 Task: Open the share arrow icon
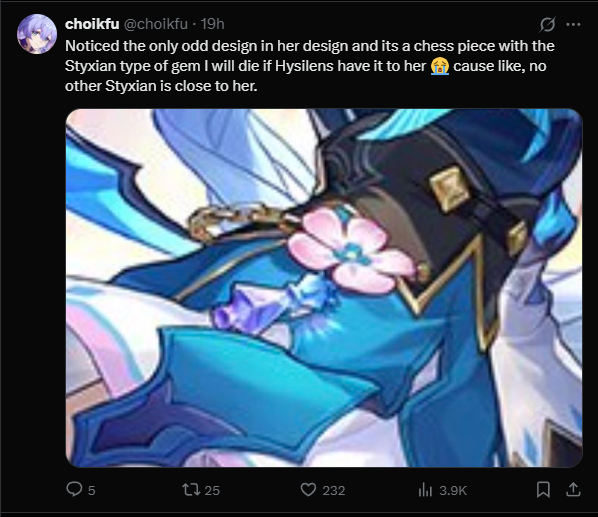[573, 490]
